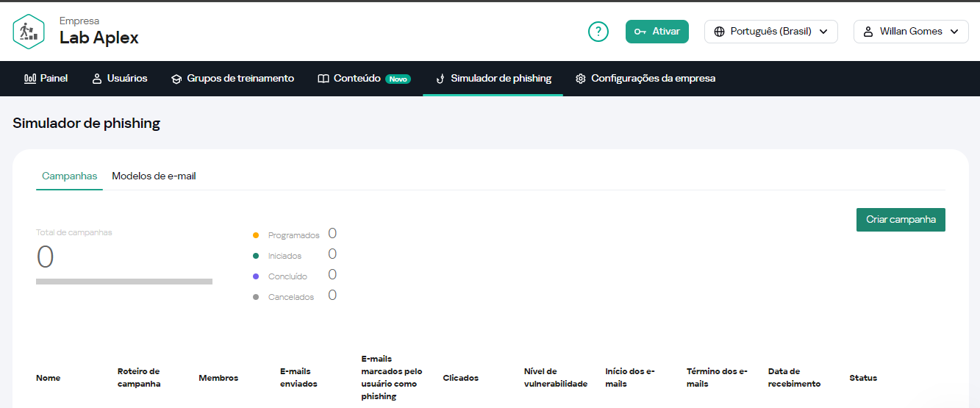This screenshot has height=408, width=980.
Task: Click the key icon in Ativar button
Action: [640, 32]
